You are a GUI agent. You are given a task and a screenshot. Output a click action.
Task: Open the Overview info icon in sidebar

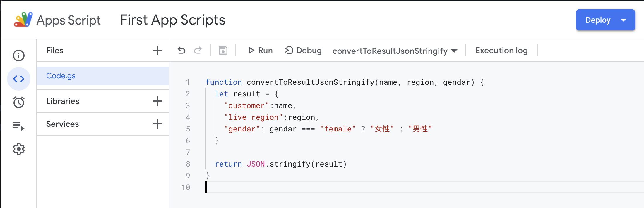tap(19, 56)
